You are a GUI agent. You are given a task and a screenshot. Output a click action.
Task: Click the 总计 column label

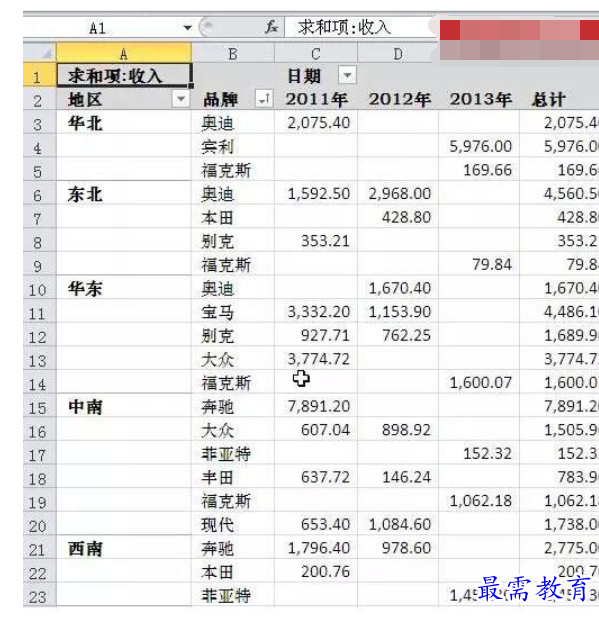[x=548, y=99]
